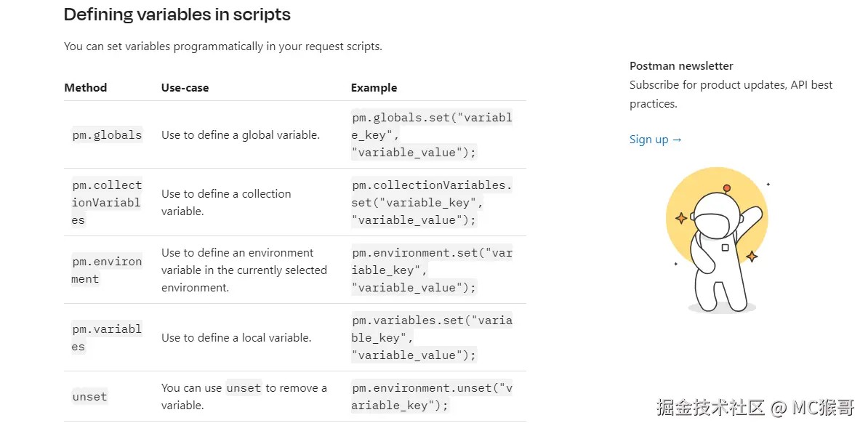This screenshot has height=431, width=868.
Task: Click the pm.collectionVariables method cell
Action: pos(107,203)
